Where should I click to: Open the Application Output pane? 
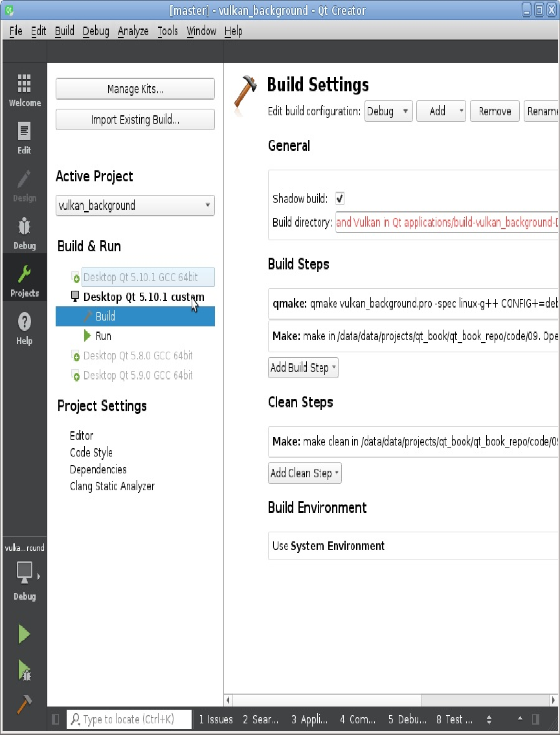coord(309,719)
